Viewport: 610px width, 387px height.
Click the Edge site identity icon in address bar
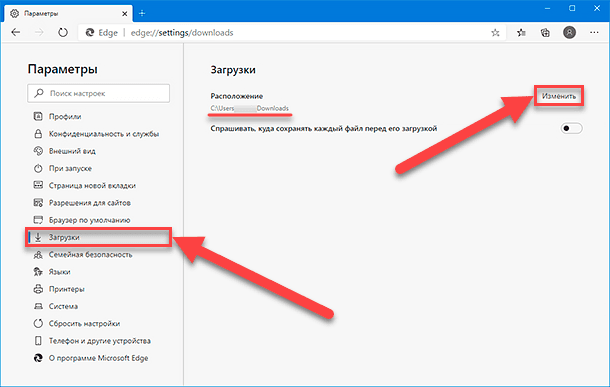(x=90, y=33)
